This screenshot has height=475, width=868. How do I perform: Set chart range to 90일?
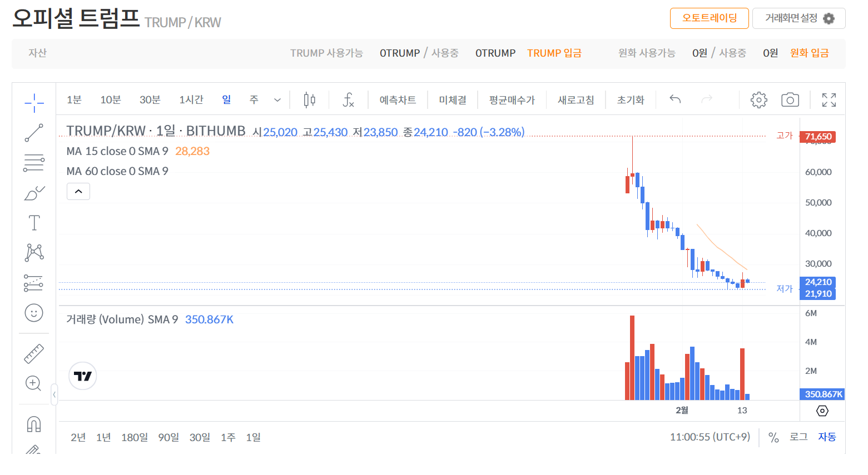click(168, 438)
